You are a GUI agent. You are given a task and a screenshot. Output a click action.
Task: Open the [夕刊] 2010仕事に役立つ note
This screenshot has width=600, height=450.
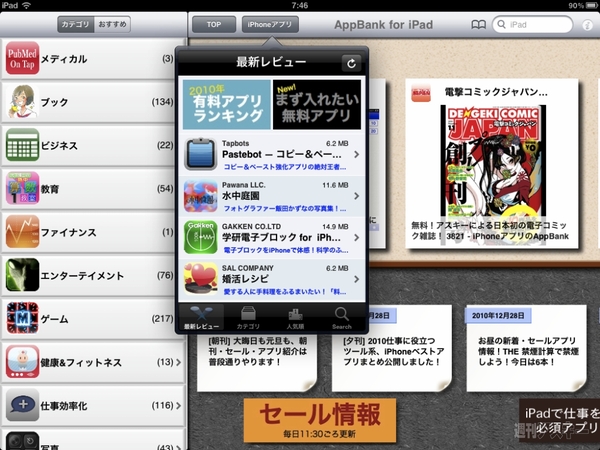tap(391, 348)
